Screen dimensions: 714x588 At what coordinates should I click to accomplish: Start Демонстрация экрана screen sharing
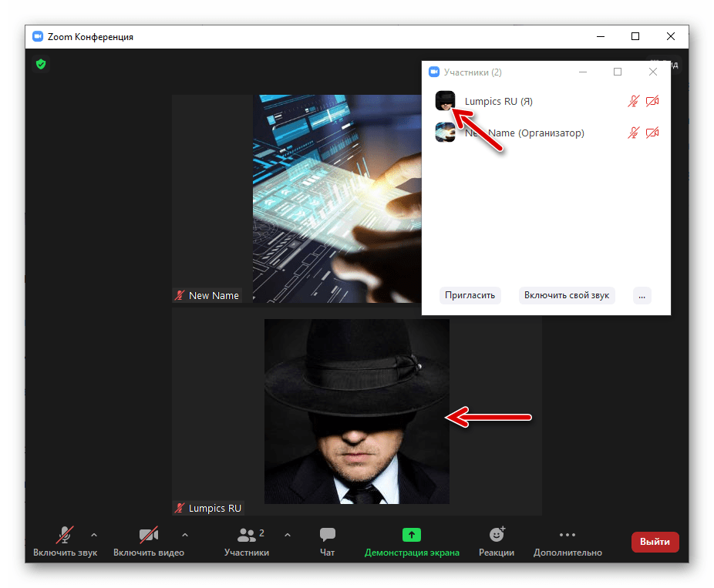tap(412, 542)
